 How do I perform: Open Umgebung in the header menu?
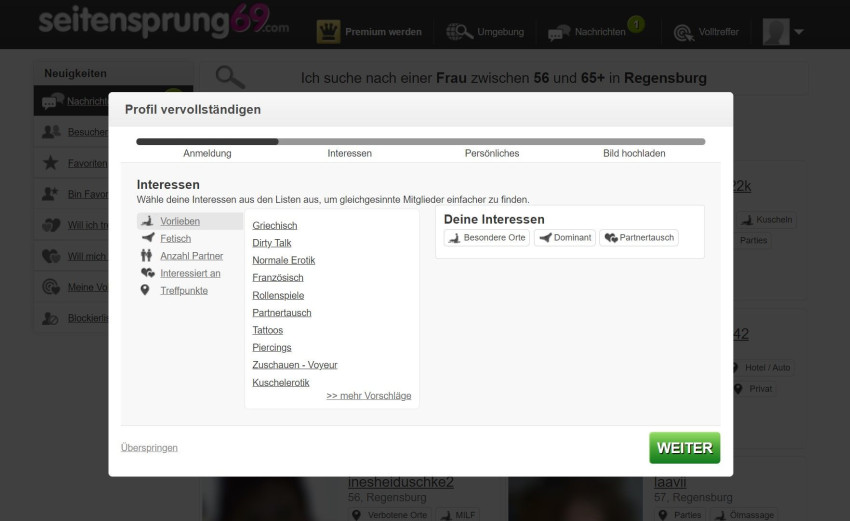[500, 32]
